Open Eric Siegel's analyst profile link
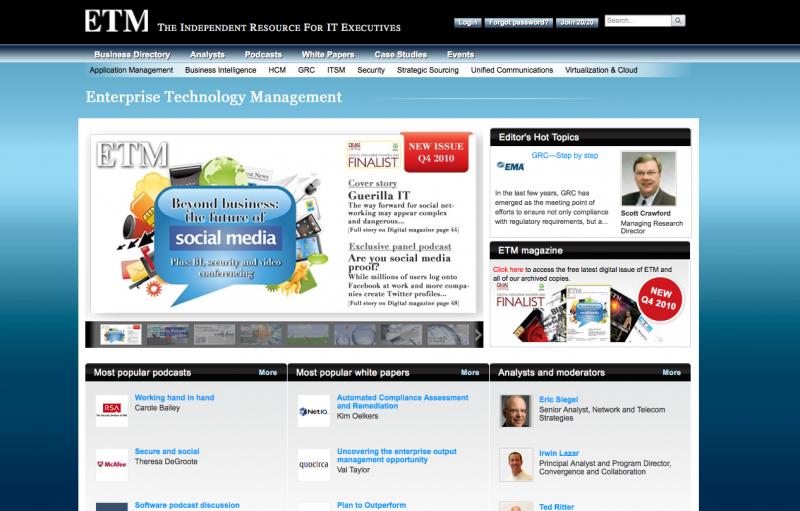The height and width of the screenshot is (511, 800). [x=559, y=399]
